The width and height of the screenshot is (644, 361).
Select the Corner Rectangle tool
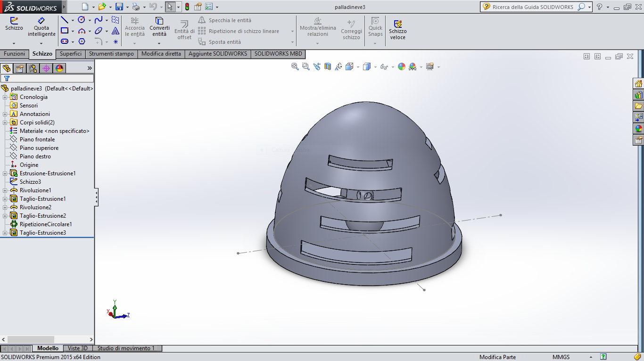click(65, 31)
